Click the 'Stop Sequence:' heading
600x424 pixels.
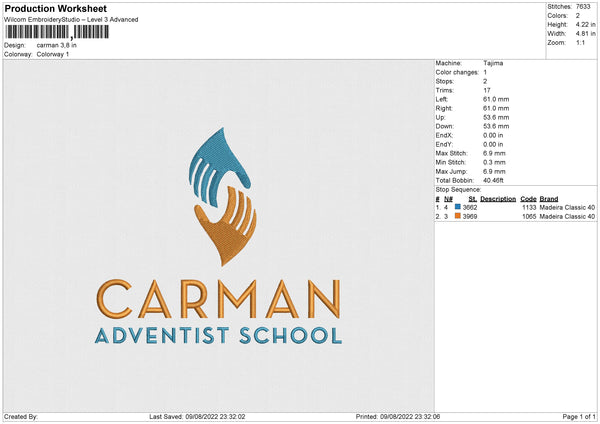[x=458, y=189]
